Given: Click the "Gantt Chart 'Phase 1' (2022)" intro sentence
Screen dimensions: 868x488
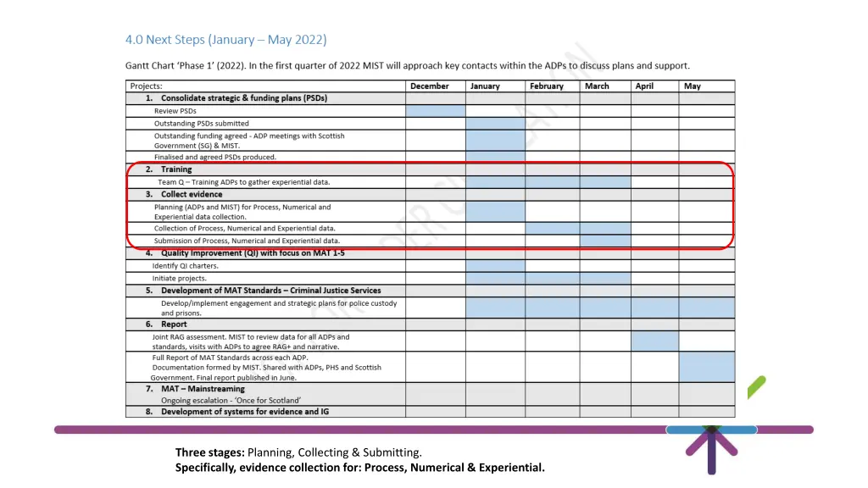Looking at the screenshot, I should point(408,66).
